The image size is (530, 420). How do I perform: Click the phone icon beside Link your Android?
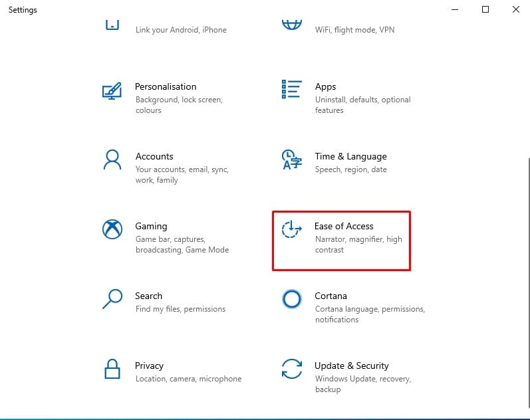pos(112,25)
